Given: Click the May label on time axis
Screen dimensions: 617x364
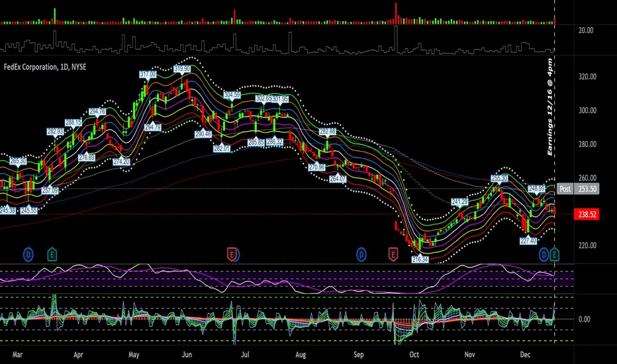Looking at the screenshot, I should click(134, 355).
